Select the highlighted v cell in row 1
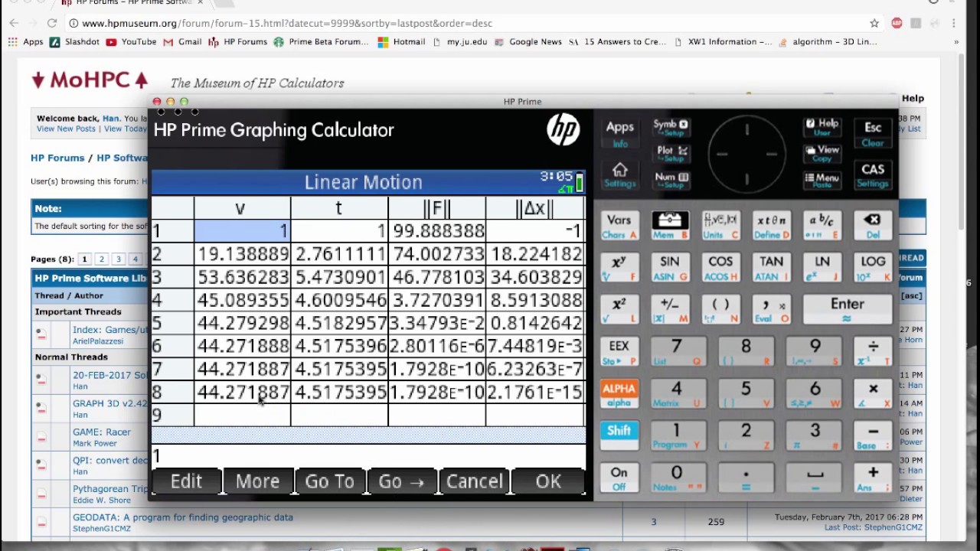The height and width of the screenshot is (551, 980). [242, 231]
